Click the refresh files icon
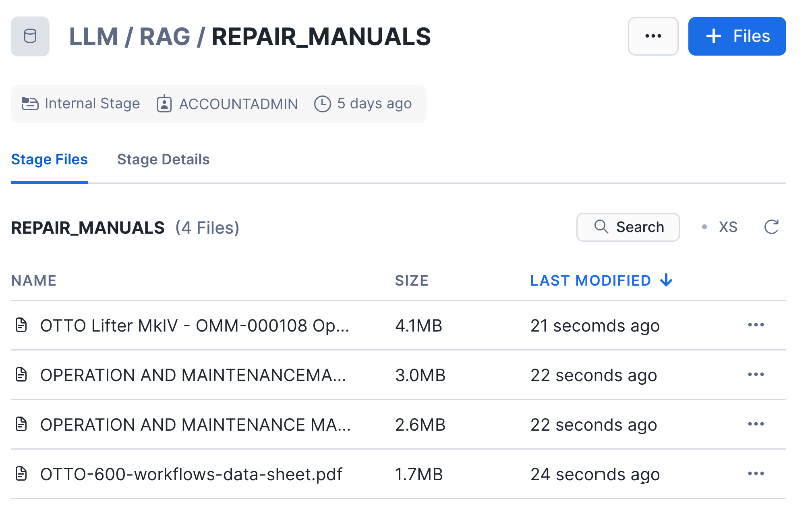This screenshot has height=506, width=812. [771, 227]
